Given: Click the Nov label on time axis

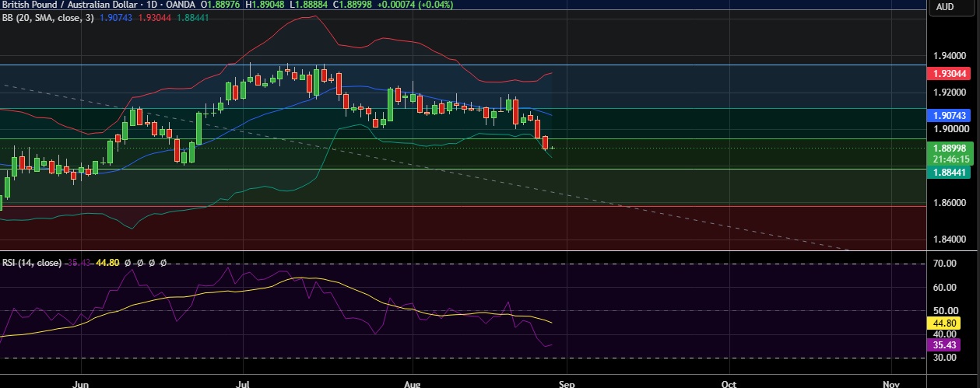Looking at the screenshot, I should click(891, 383).
